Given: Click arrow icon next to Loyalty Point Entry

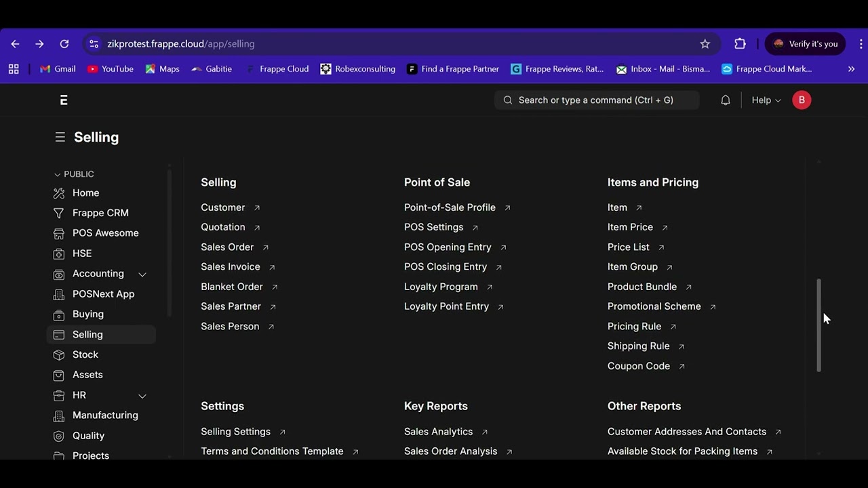Looking at the screenshot, I should coord(500,307).
